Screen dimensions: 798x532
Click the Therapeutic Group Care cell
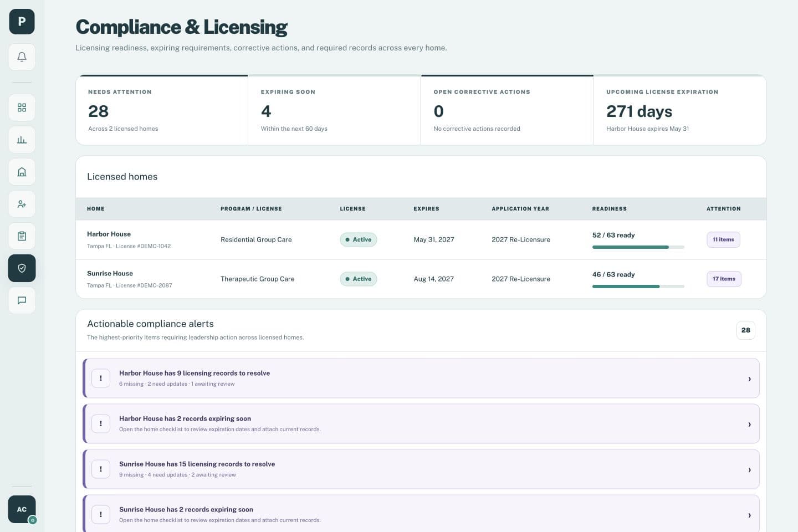[x=257, y=279]
